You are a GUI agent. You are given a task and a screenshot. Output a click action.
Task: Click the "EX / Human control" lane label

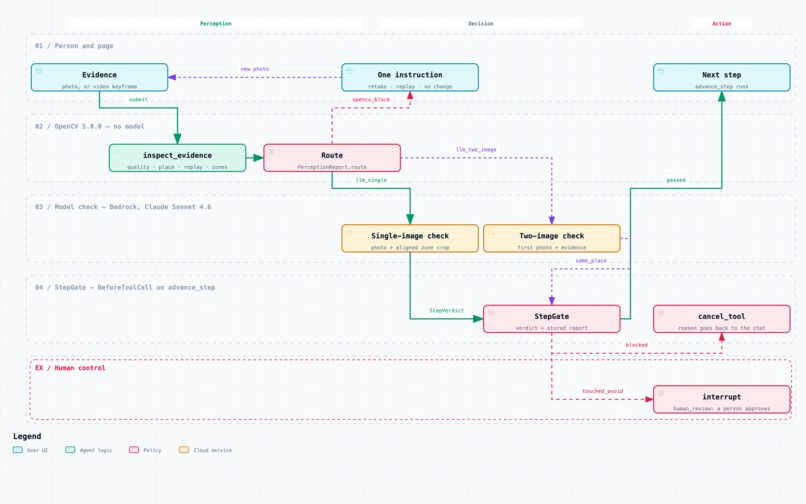tap(70, 368)
